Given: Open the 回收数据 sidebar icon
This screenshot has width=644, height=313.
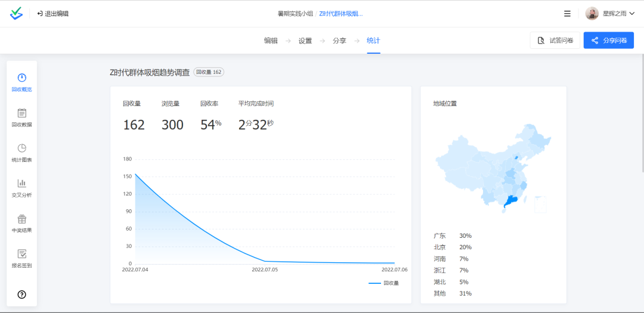Looking at the screenshot, I should tap(21, 113).
